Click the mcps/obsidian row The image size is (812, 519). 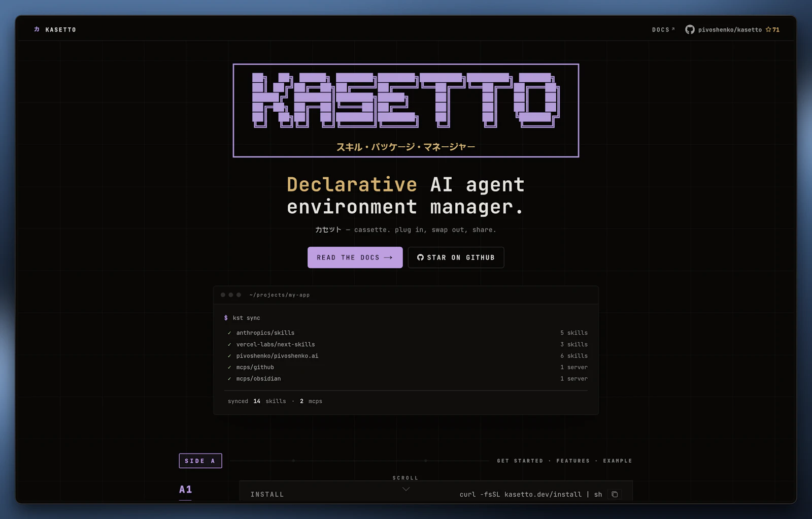coord(406,379)
